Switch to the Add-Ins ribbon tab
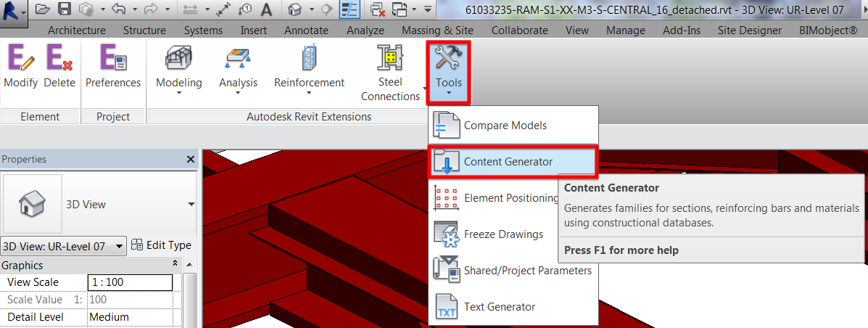Viewport: 868px width, 328px height. tap(682, 30)
